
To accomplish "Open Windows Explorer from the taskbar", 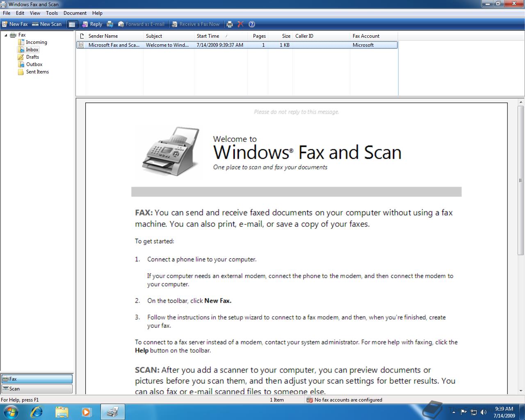I will pos(62,412).
